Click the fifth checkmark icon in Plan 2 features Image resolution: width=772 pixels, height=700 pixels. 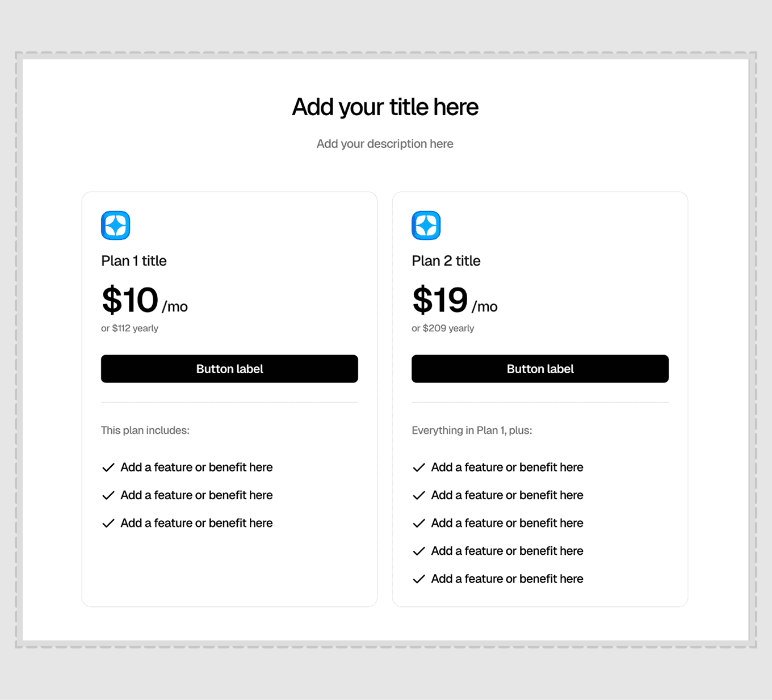coord(419,579)
